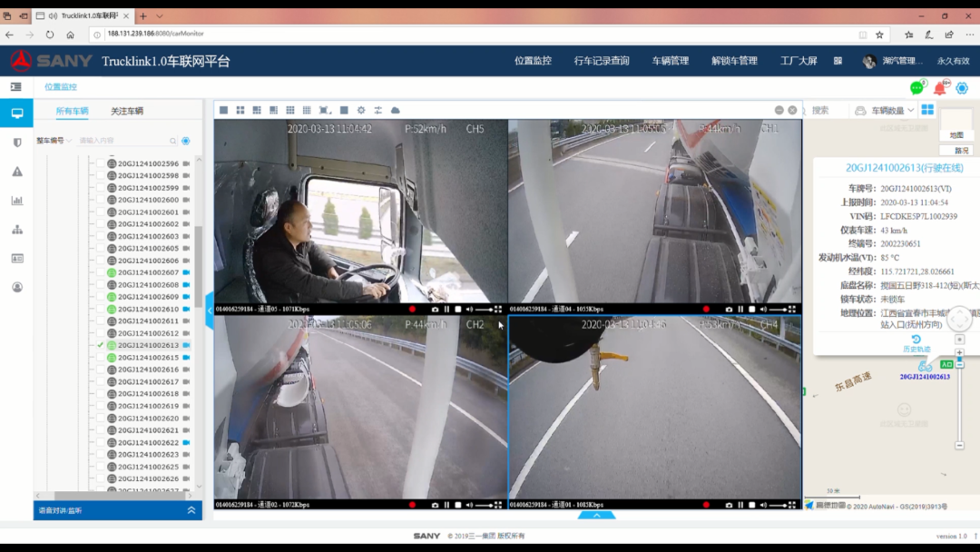Open the 整车编号 search type dropdown
Image resolution: width=980 pixels, height=552 pixels.
coord(54,141)
